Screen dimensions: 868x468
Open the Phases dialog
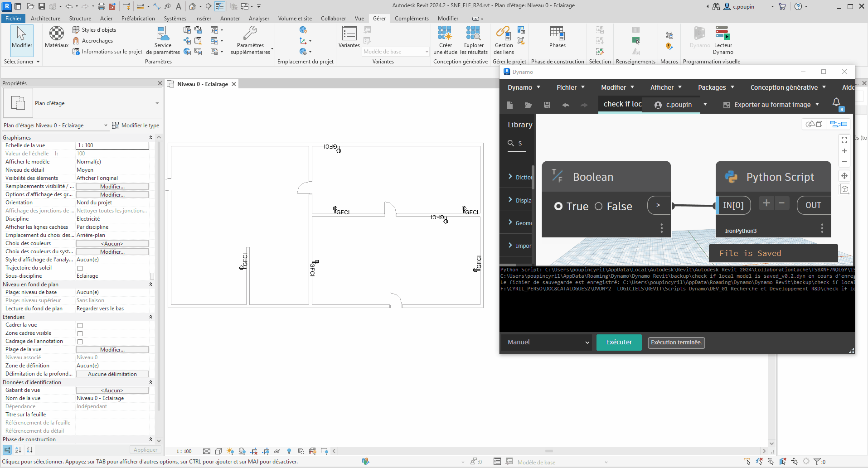pyautogui.click(x=557, y=37)
